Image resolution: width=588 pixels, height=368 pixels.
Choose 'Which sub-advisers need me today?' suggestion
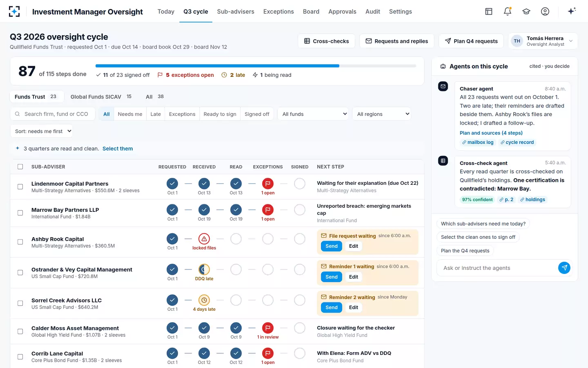tap(483, 224)
